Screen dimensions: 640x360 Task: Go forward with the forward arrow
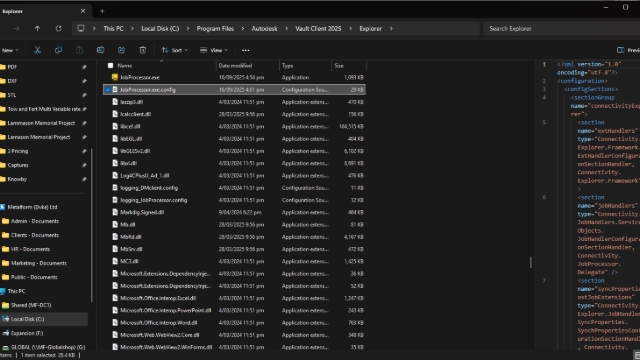16,29
